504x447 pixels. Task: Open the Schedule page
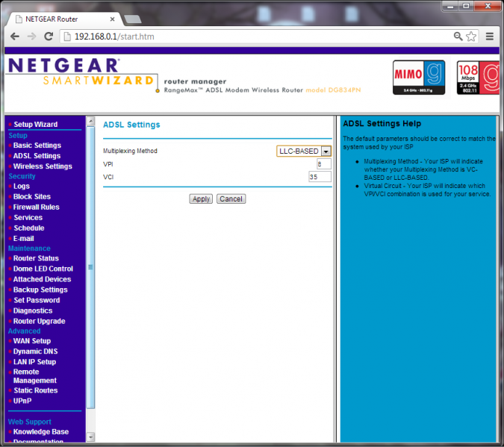[x=29, y=228]
